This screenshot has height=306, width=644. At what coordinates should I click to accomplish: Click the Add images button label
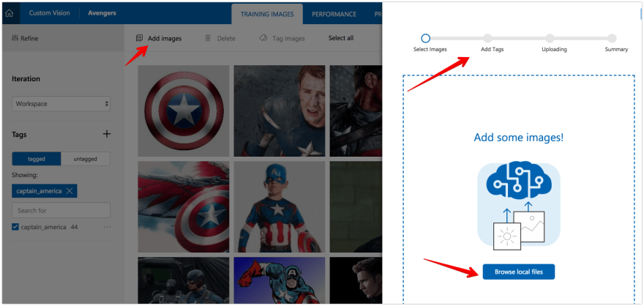tap(165, 38)
